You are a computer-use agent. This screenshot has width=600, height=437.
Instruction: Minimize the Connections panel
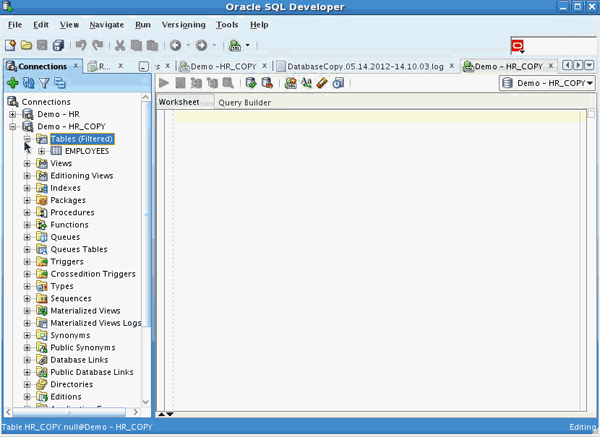click(143, 67)
